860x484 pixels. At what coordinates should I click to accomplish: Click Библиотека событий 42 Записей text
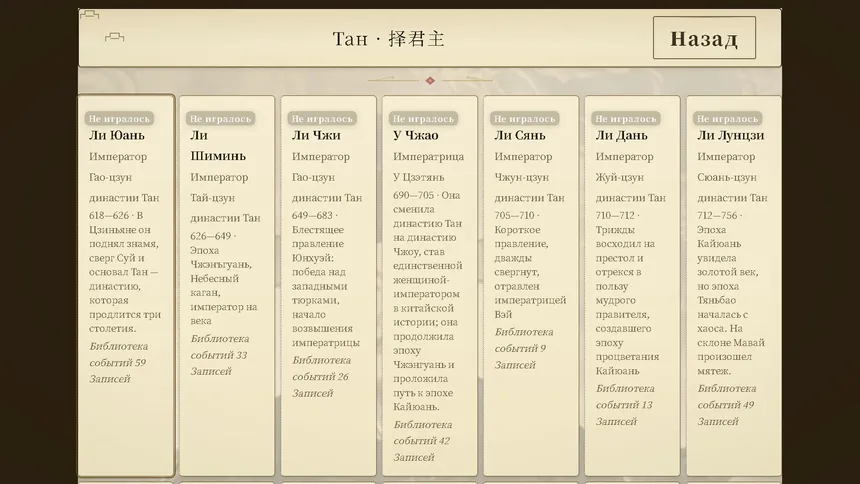(x=422, y=441)
